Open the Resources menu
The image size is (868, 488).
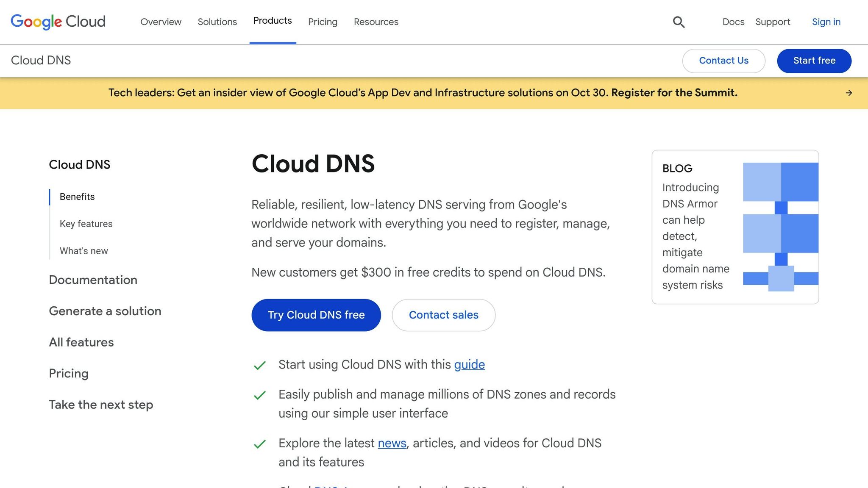[x=376, y=22]
